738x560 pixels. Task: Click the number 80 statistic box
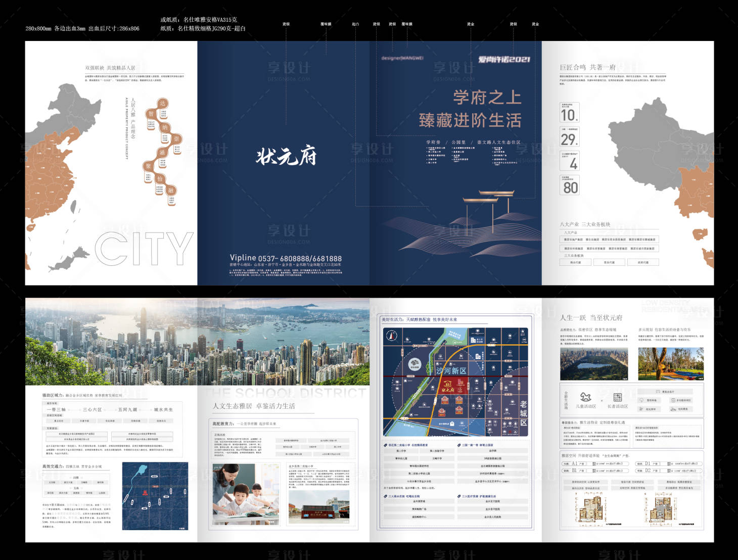(x=569, y=185)
